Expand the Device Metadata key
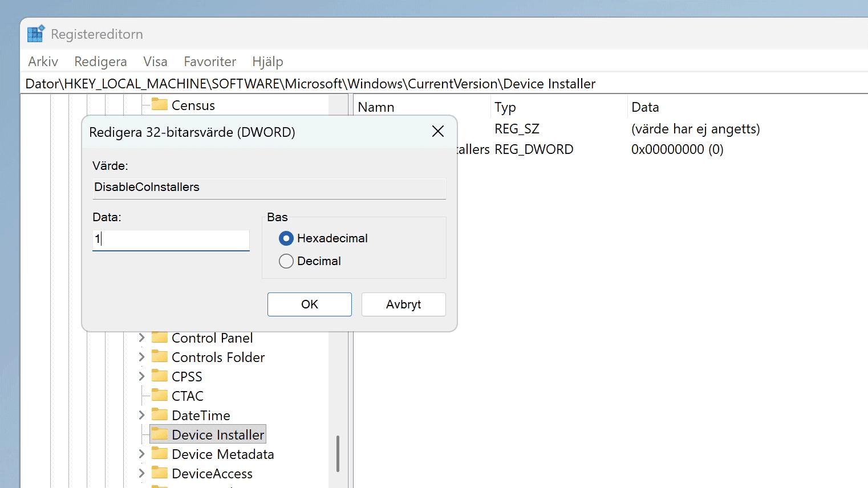The height and width of the screenshot is (488, 868). [x=141, y=454]
